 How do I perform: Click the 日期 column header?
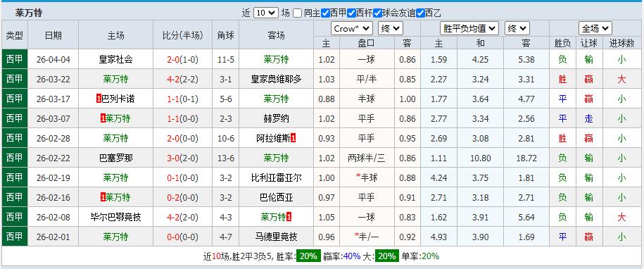tap(53, 35)
